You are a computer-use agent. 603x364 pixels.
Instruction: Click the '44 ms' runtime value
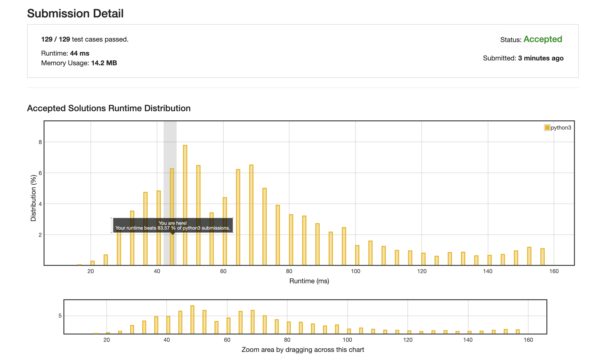(x=80, y=53)
